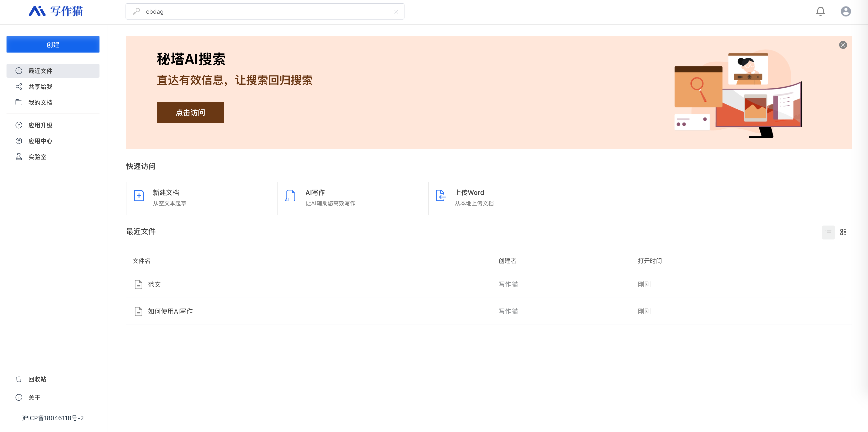Click the 新建文档 icon to create document
868x432 pixels.
pyautogui.click(x=139, y=197)
